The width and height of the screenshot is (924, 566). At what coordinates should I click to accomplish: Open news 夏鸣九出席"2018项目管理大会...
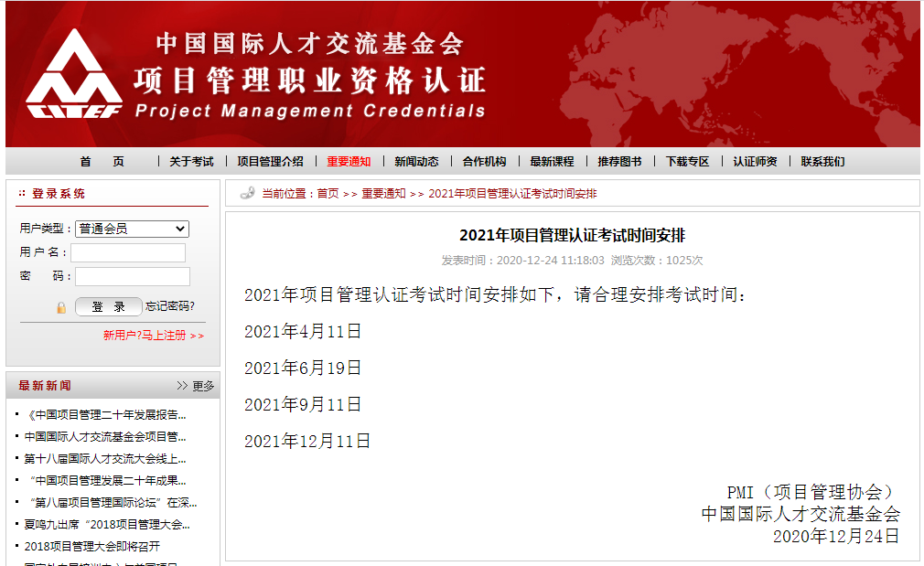pyautogui.click(x=107, y=524)
